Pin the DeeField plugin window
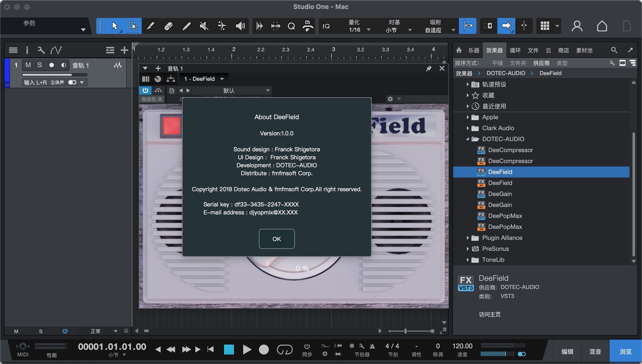Image resolution: width=642 pixels, height=364 pixels. pyautogui.click(x=429, y=69)
